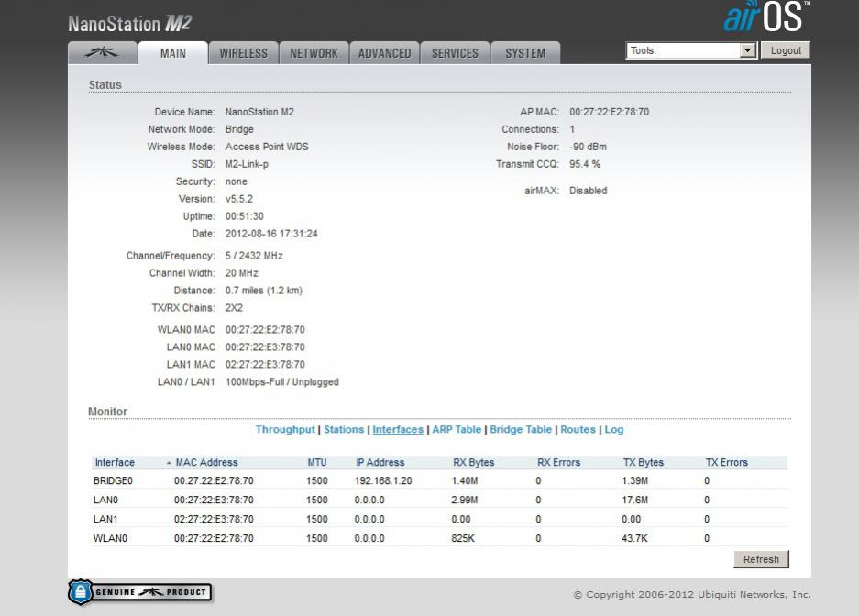Screen dimensions: 859x616
Task: Select the LAN0 interface row
Action: tap(439, 500)
